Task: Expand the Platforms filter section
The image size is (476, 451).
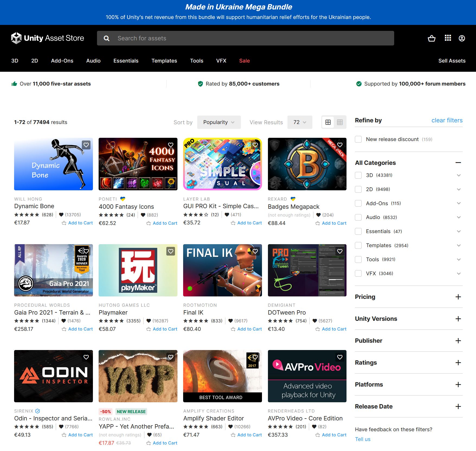Action: click(458, 384)
